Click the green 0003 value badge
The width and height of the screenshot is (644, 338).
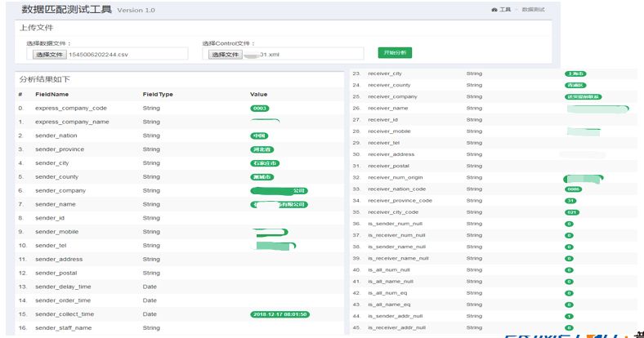[260, 109]
